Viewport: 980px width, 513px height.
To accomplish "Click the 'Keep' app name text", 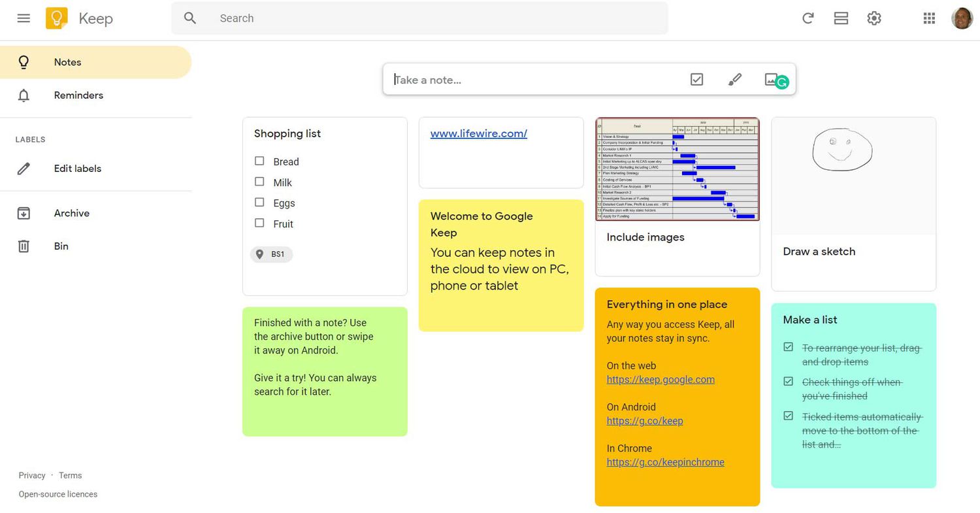I will [96, 18].
